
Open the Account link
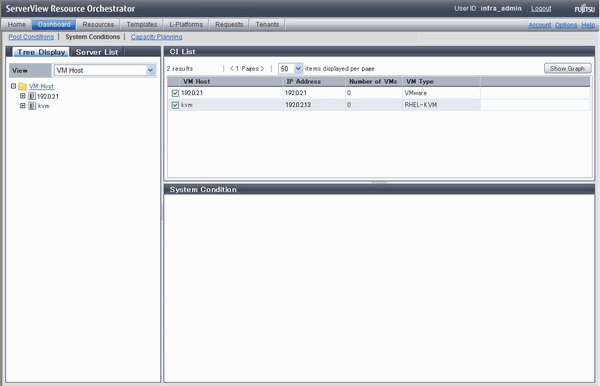point(540,25)
